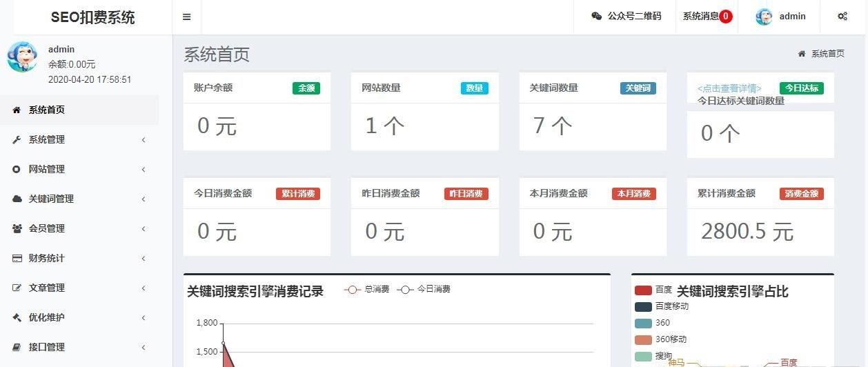Viewport: 868px width, 367px height.
Task: Click the blue 数量 badge
Action: point(475,88)
